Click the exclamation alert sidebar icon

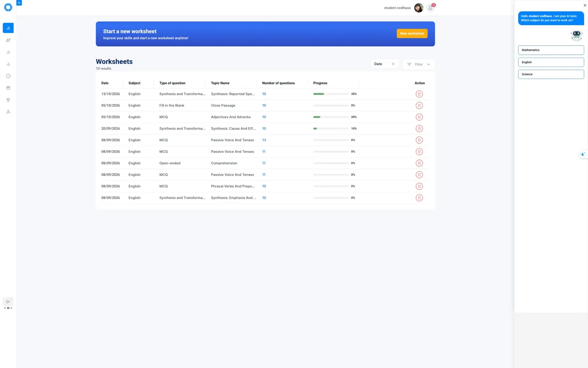tap(8, 76)
